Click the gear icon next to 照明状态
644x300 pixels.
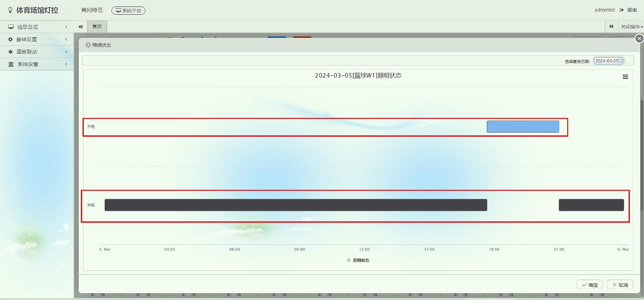point(88,45)
